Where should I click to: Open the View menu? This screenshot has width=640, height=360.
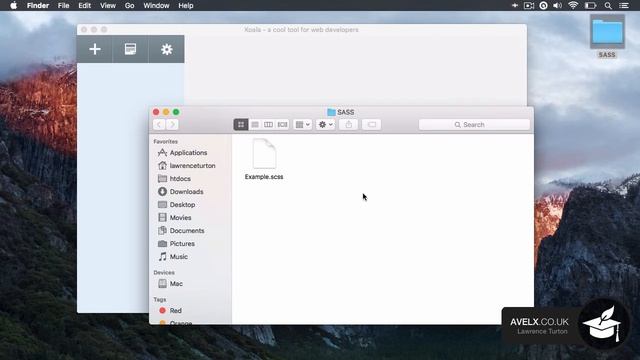pyautogui.click(x=108, y=6)
